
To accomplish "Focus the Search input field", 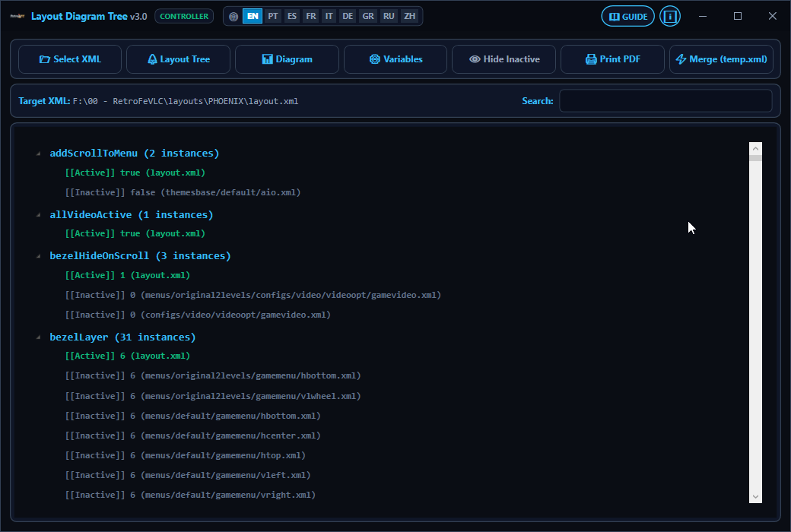I will pos(666,101).
